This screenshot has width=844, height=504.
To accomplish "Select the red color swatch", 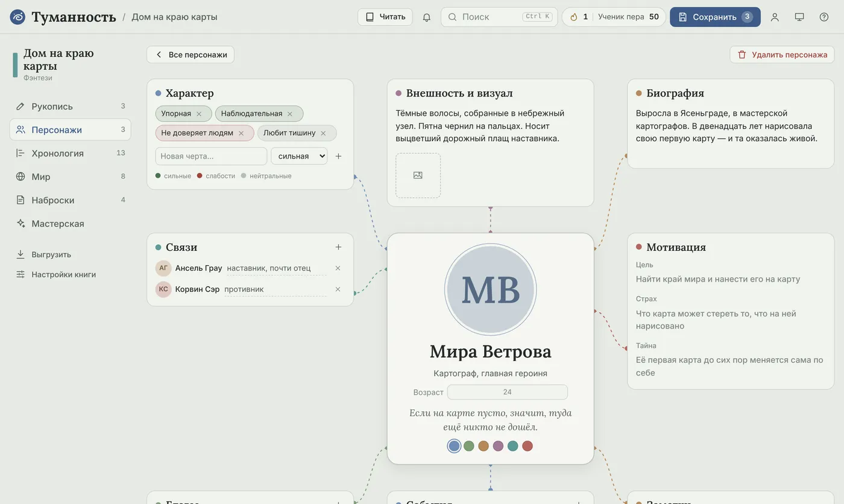I will point(527,446).
